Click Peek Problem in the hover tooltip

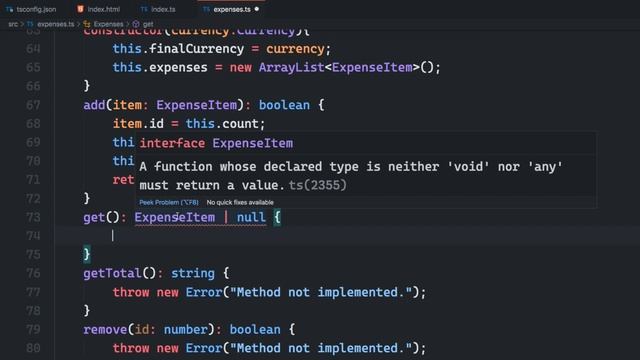click(x=169, y=202)
